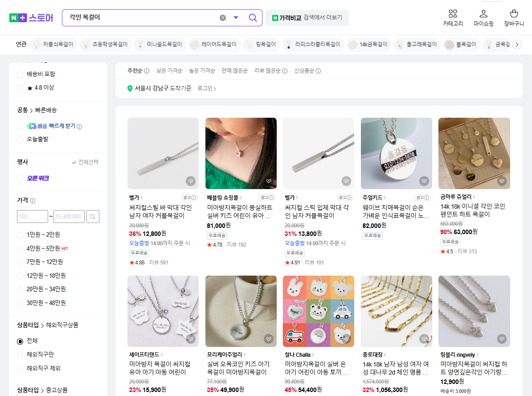The image size is (532, 396).
Task: Select the 해외직구 제외 radio option
Action: (x=20, y=369)
